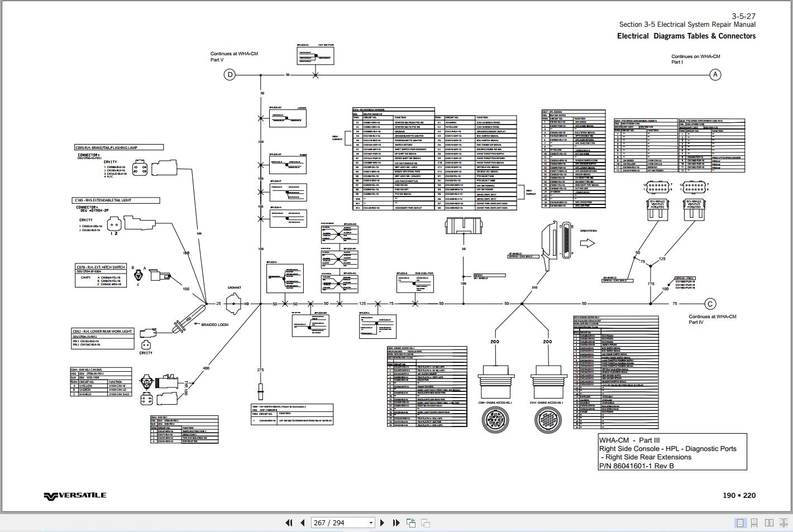Click the previous view navigation icon

(x=411, y=523)
